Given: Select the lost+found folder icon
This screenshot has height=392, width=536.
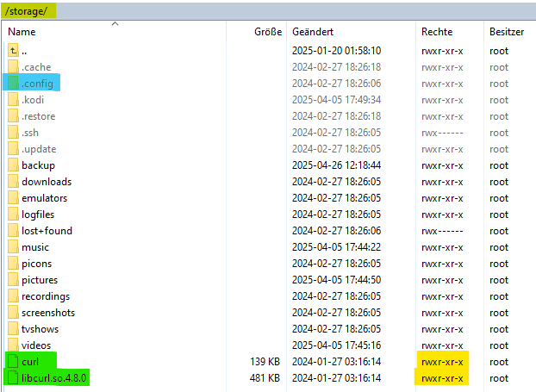Looking at the screenshot, I should tap(13, 231).
